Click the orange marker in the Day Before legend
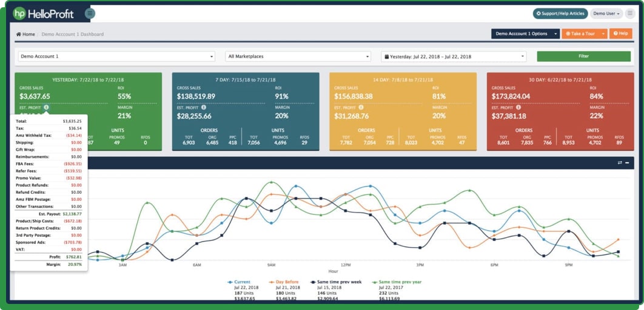 tap(272, 282)
